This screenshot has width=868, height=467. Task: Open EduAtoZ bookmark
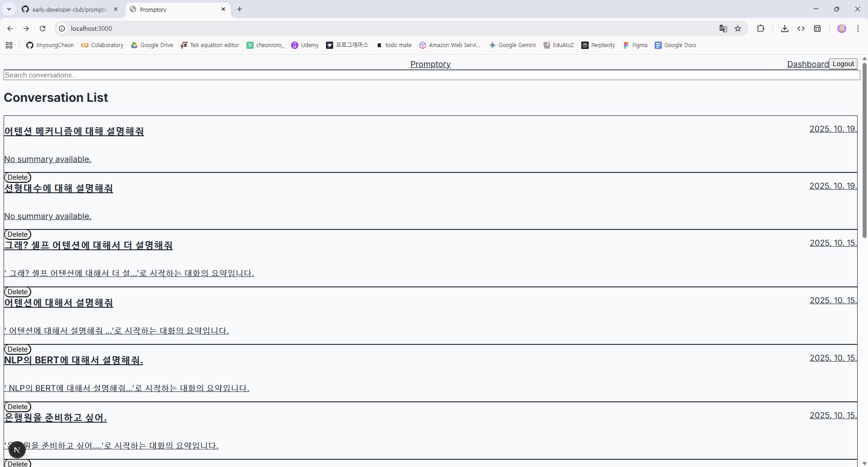[x=559, y=45]
